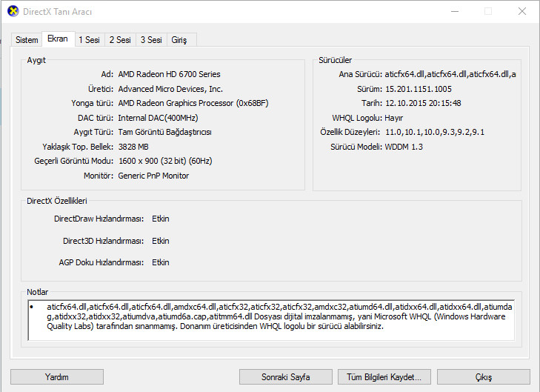This screenshot has height=392, width=540.
Task: Open the 1 Sesi tab
Action: point(89,40)
